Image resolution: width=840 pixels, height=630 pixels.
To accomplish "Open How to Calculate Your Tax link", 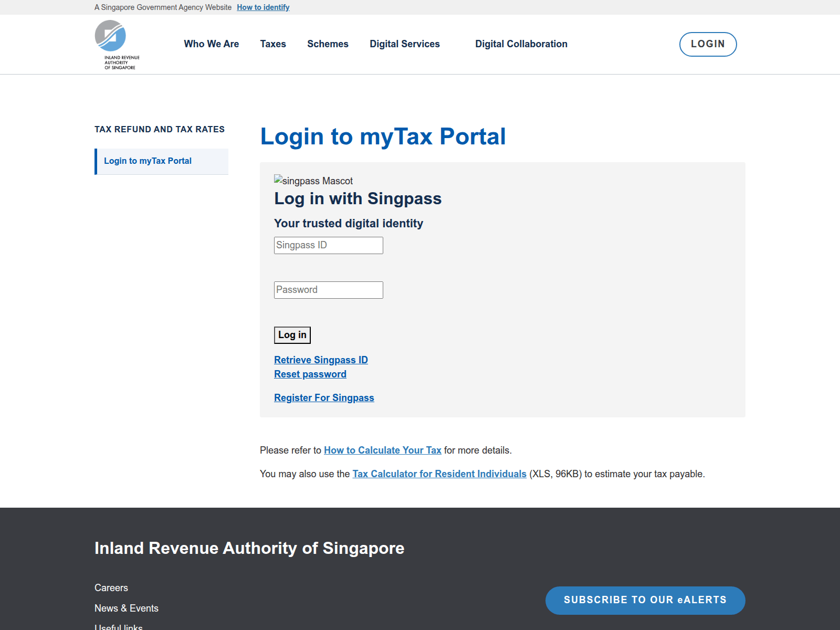I will coord(383,450).
